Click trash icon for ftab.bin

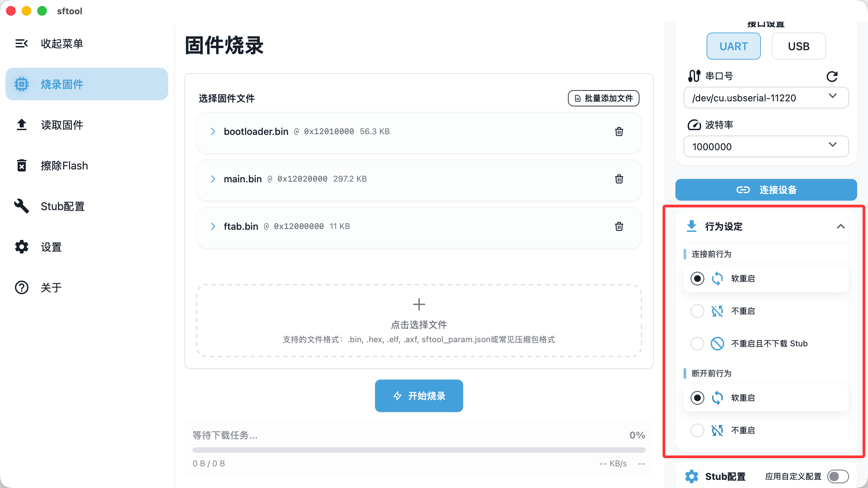coord(619,226)
